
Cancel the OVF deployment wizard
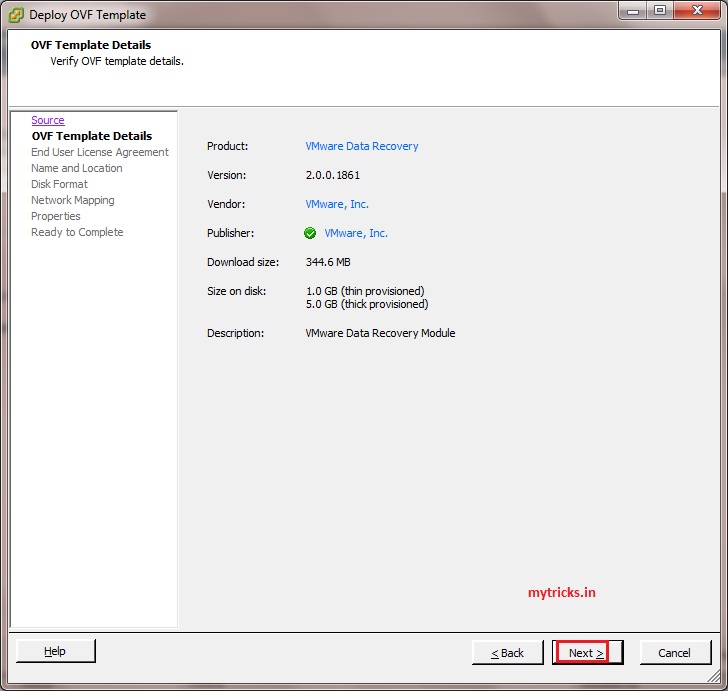675,652
